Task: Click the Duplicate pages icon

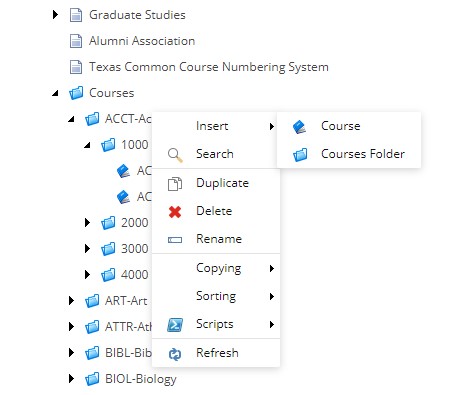Action: [175, 184]
